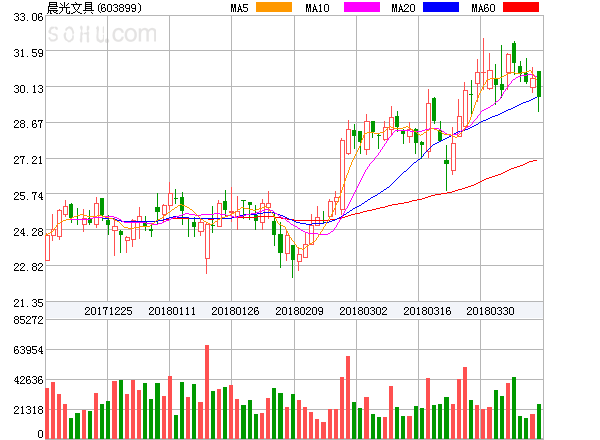Click the 31.59 price axis label
The image size is (600, 440).
point(28,53)
